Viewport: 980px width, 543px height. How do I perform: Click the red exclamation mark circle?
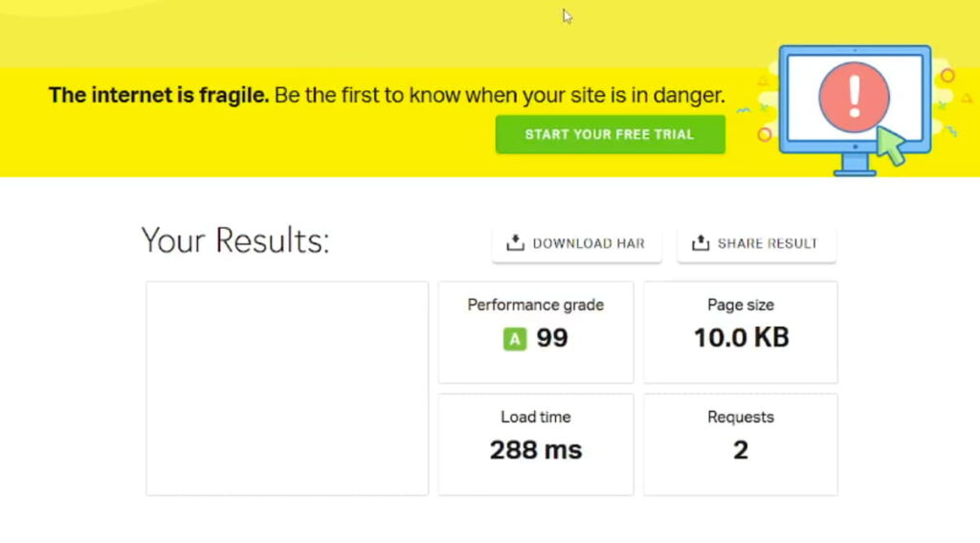click(x=855, y=97)
